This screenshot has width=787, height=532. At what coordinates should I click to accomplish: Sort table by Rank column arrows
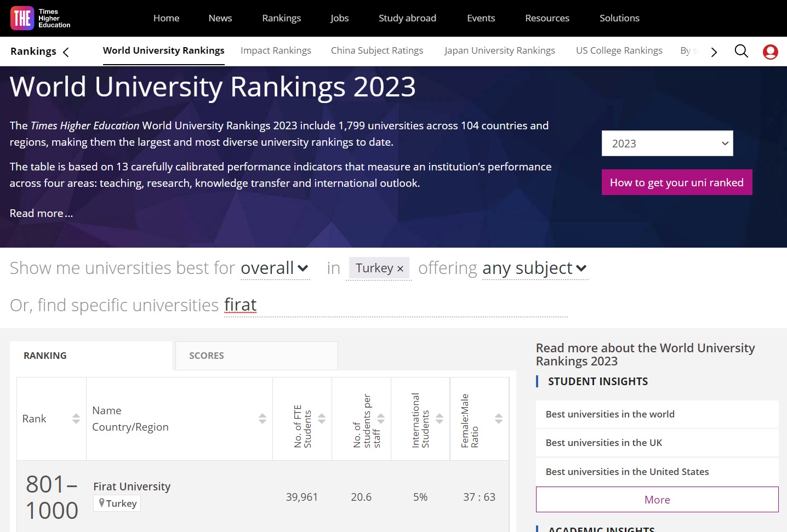76,419
